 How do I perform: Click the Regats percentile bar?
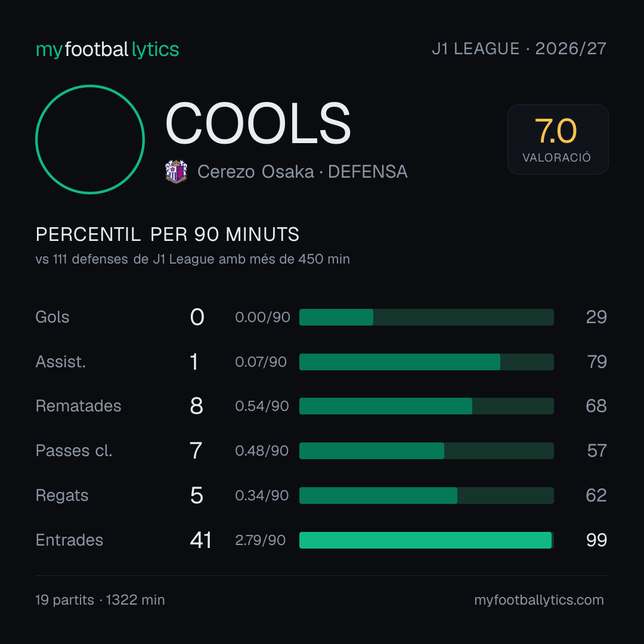(426, 496)
